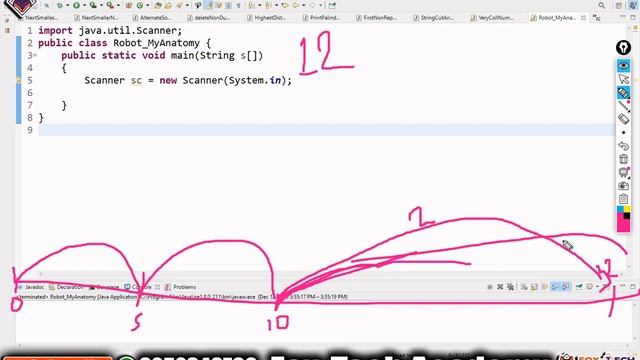The height and width of the screenshot is (360, 640).
Task: Click the Coverage launch icon
Action: [93, 5]
